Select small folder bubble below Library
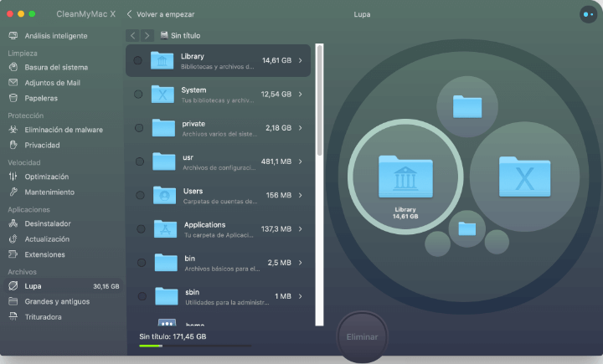This screenshot has width=603, height=364. click(466, 228)
